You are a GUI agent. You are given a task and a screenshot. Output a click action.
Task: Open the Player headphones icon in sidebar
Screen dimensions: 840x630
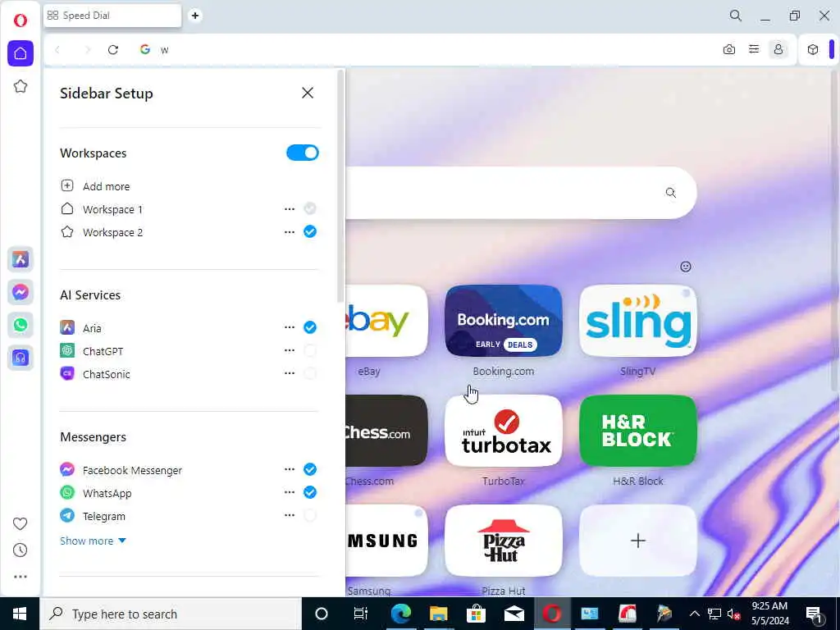[21, 358]
